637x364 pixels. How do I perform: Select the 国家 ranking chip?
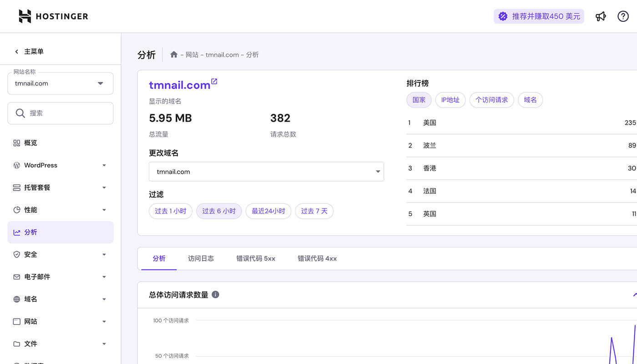419,100
